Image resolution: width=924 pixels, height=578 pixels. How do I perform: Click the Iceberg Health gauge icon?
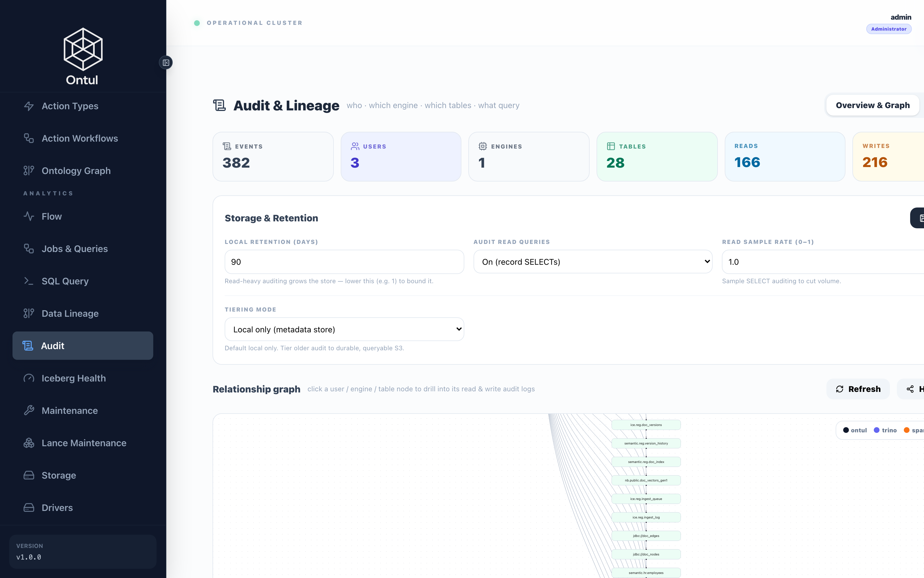pos(29,378)
